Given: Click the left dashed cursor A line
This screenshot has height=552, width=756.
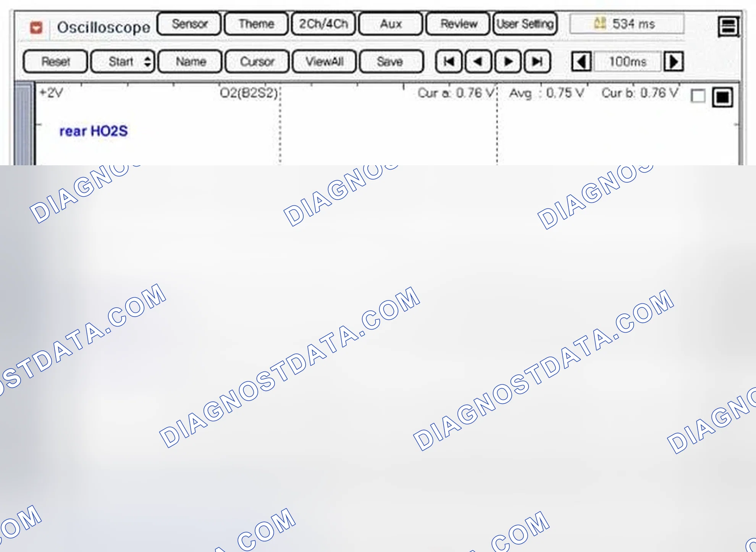Looking at the screenshot, I should tap(280, 126).
